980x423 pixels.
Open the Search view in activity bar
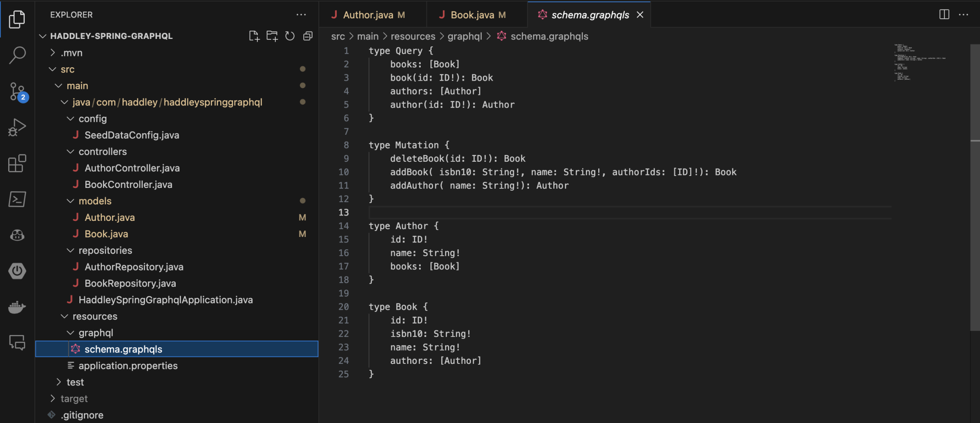[17, 55]
